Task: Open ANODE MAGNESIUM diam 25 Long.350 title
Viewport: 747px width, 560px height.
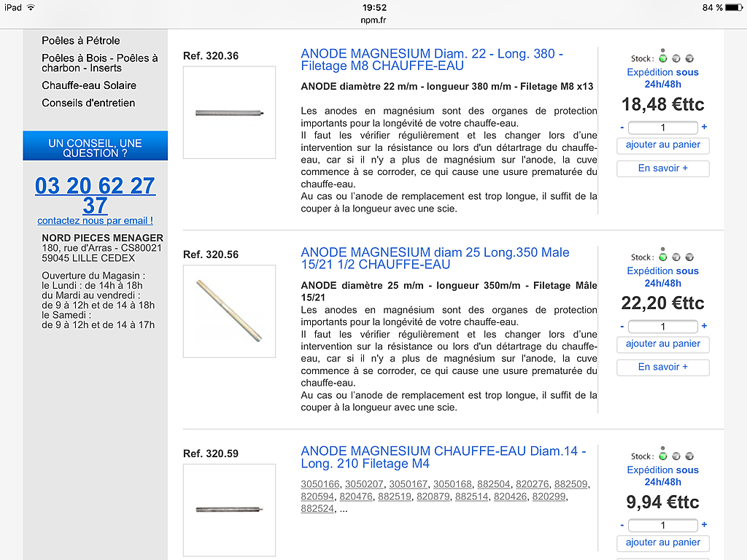Action: click(435, 258)
